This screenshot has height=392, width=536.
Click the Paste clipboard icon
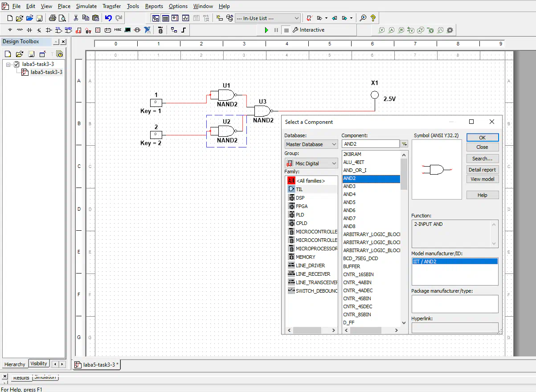pos(95,18)
